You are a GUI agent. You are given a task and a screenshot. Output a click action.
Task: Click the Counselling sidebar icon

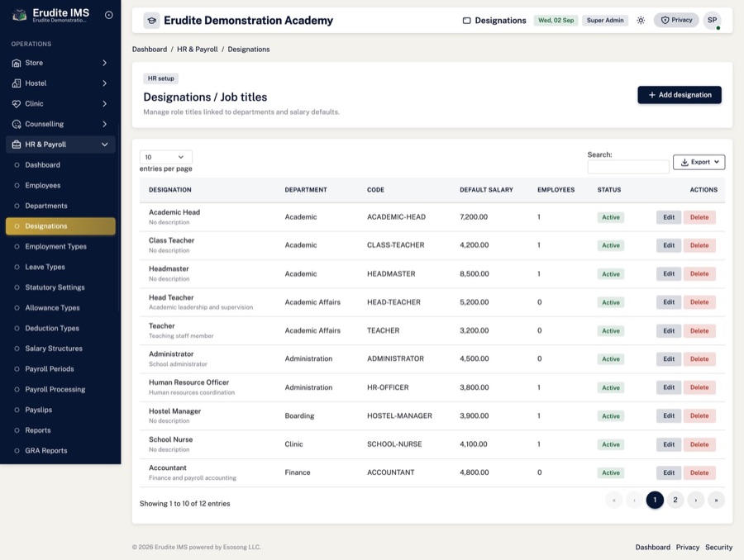[x=17, y=124]
